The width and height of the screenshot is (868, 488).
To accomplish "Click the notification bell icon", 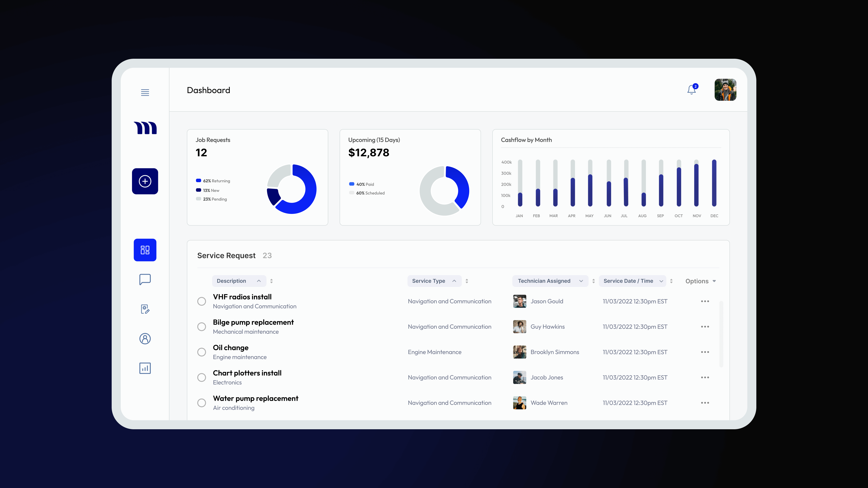I will (x=691, y=90).
